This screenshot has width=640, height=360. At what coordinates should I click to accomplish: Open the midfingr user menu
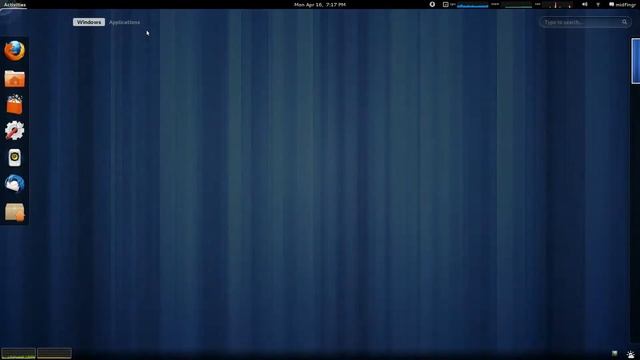(x=622, y=4)
